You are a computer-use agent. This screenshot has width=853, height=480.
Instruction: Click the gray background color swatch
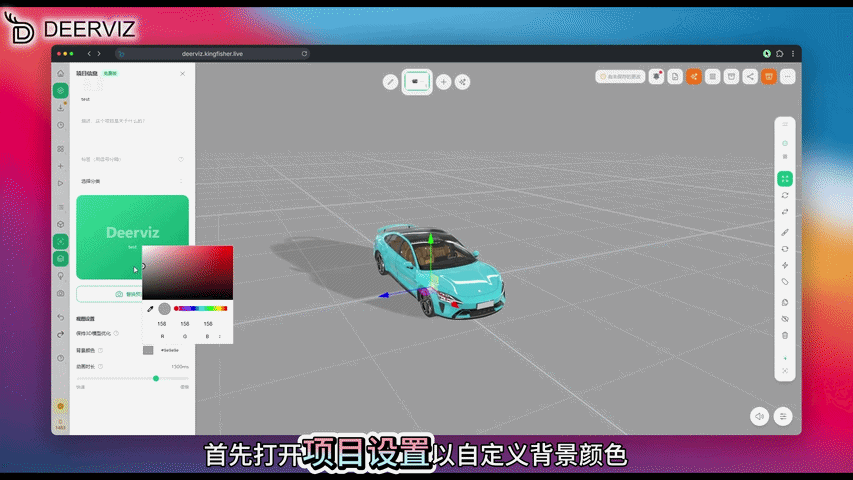click(x=148, y=350)
